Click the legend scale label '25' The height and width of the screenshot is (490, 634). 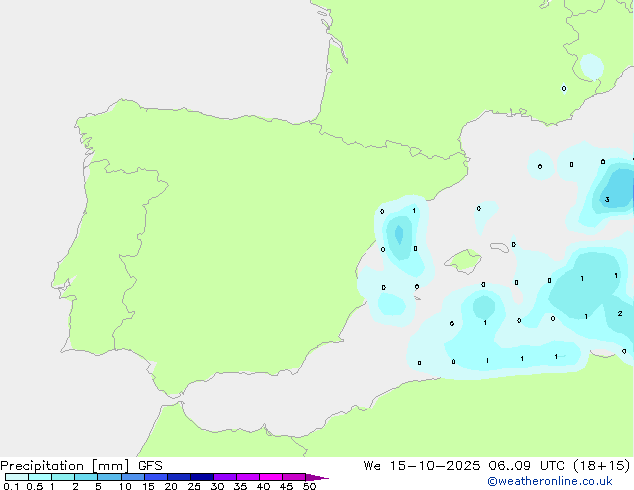pyautogui.click(x=194, y=486)
